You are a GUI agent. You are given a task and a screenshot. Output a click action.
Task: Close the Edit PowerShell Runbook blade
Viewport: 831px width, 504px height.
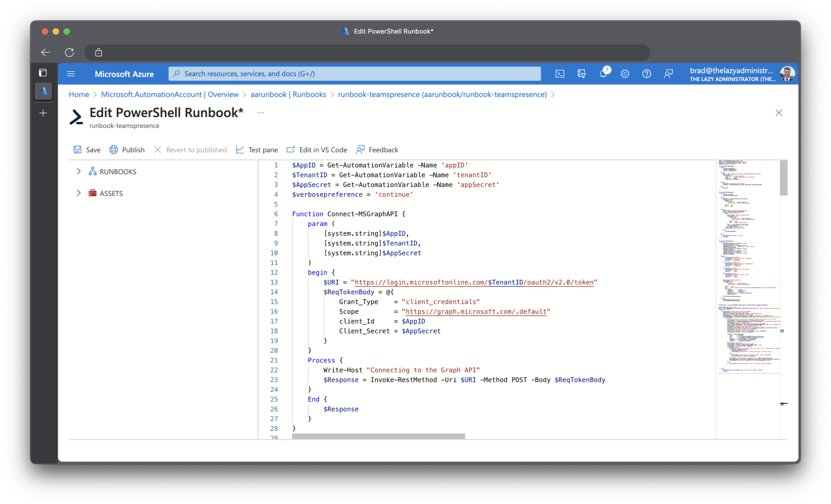(779, 113)
